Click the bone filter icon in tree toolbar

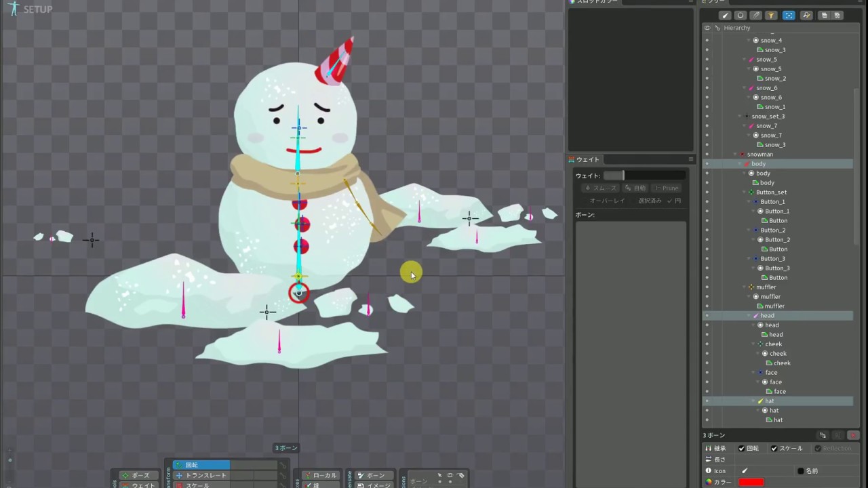coord(725,16)
